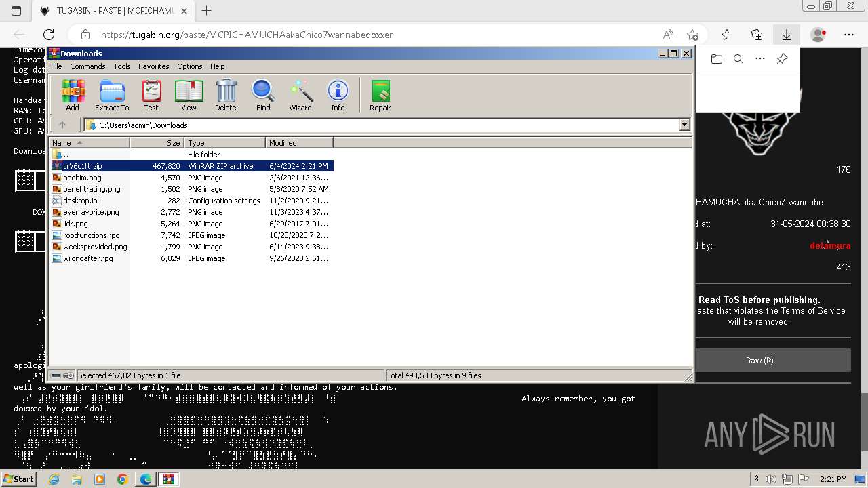868x488 pixels.
Task: Click the Edge browser address bar URL
Action: tap(247, 35)
